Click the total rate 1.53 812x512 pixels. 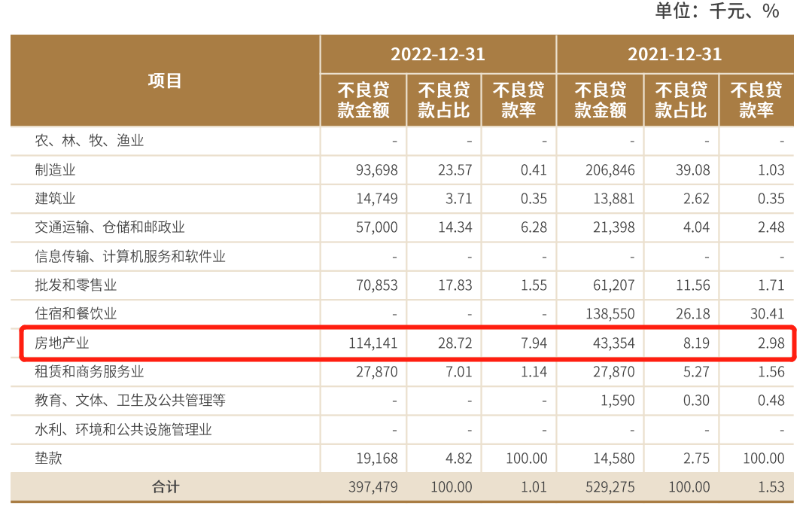(771, 487)
